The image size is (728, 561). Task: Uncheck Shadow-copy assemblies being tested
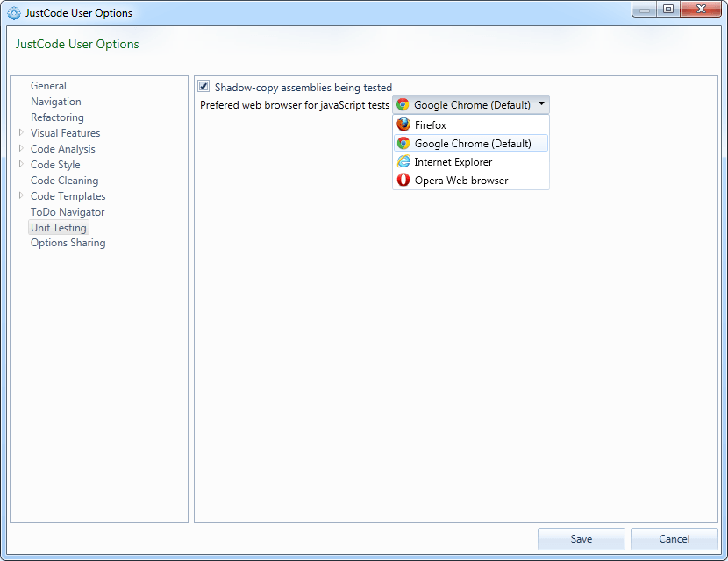click(203, 86)
